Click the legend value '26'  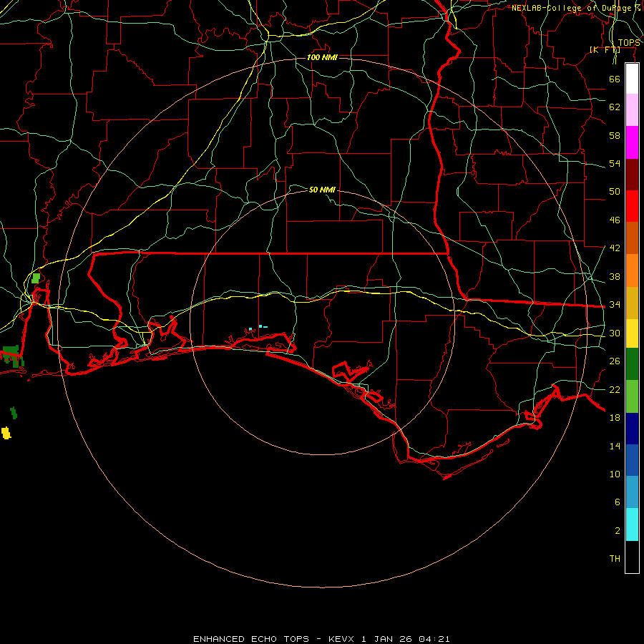click(x=615, y=361)
